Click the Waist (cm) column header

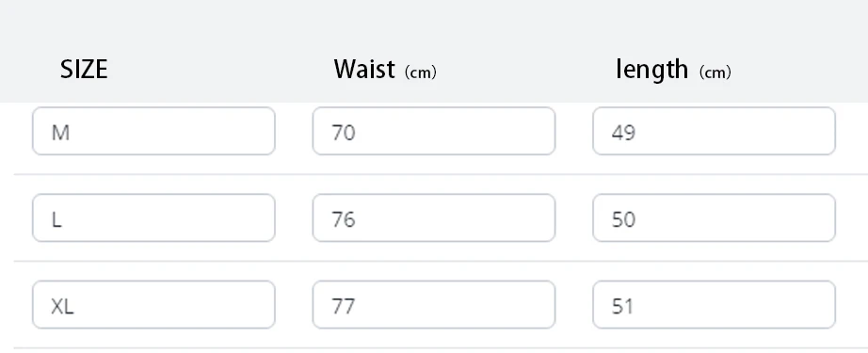tap(385, 71)
